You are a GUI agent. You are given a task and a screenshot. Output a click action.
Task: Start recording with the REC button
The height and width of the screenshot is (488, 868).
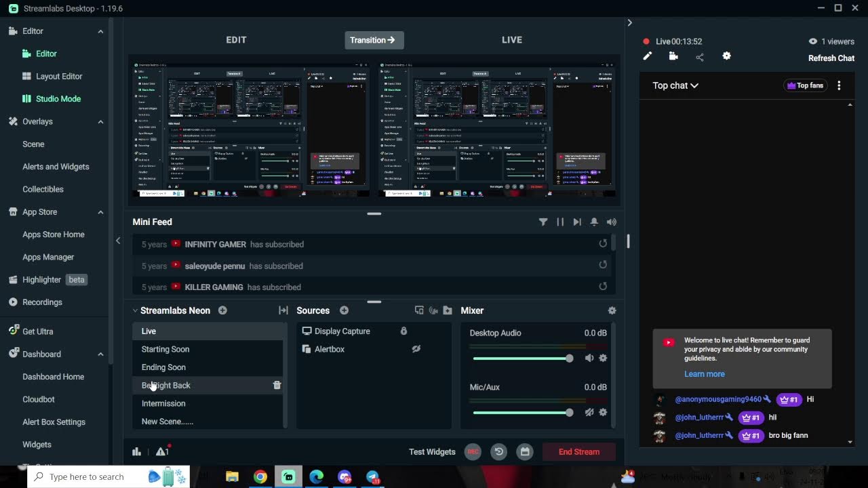pos(473,451)
